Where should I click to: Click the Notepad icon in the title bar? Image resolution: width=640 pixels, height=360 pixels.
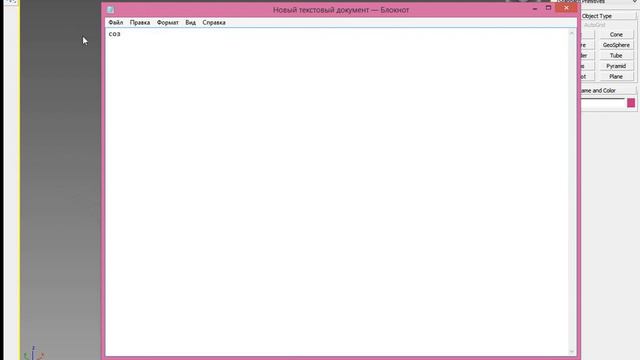[111, 9]
